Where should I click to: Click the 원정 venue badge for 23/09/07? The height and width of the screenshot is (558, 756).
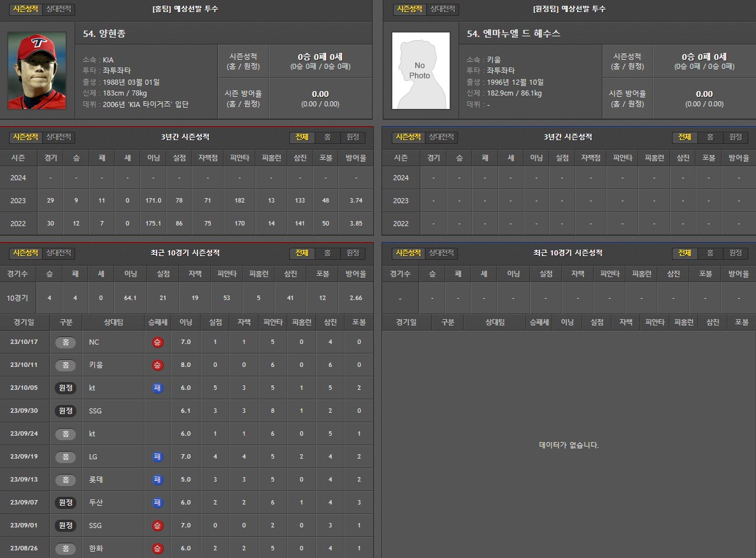(66, 503)
